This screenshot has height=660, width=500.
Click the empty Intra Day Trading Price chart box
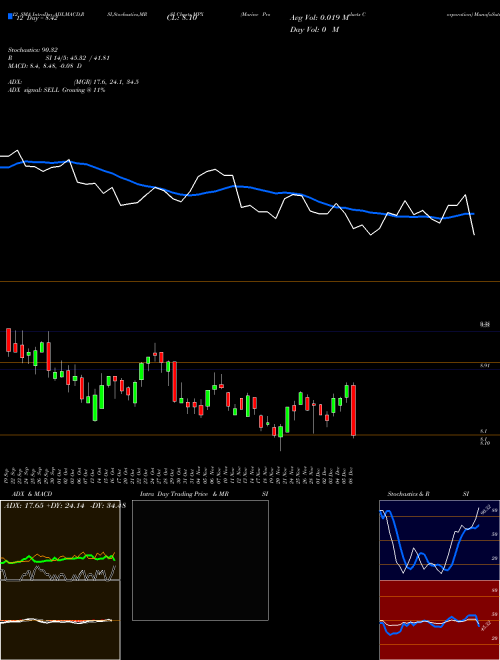tap(200, 560)
